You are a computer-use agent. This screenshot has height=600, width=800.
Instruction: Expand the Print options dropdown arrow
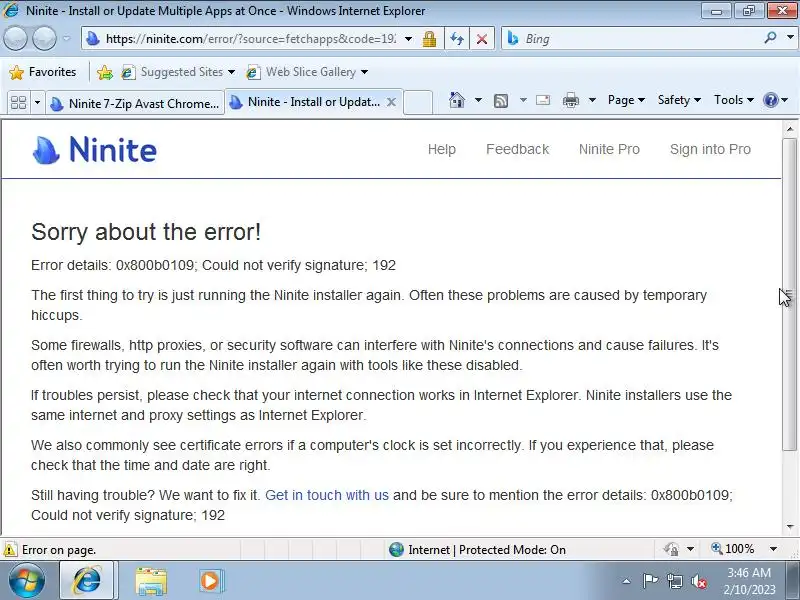[592, 100]
